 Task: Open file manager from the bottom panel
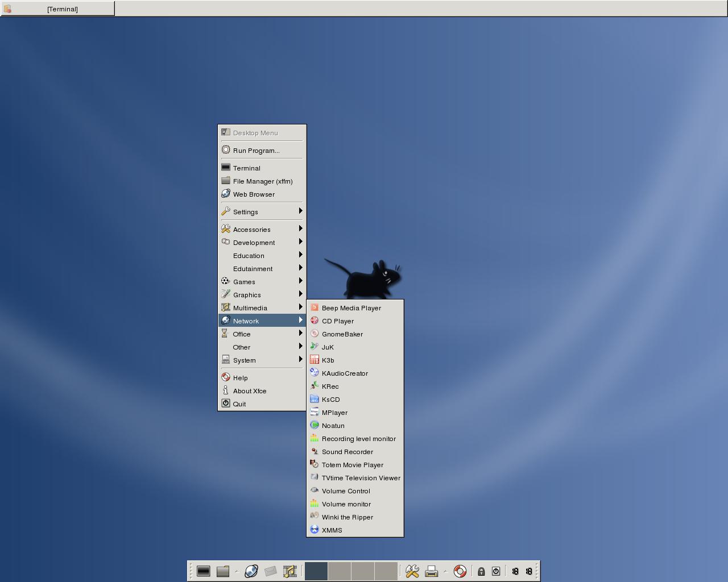coord(223,571)
